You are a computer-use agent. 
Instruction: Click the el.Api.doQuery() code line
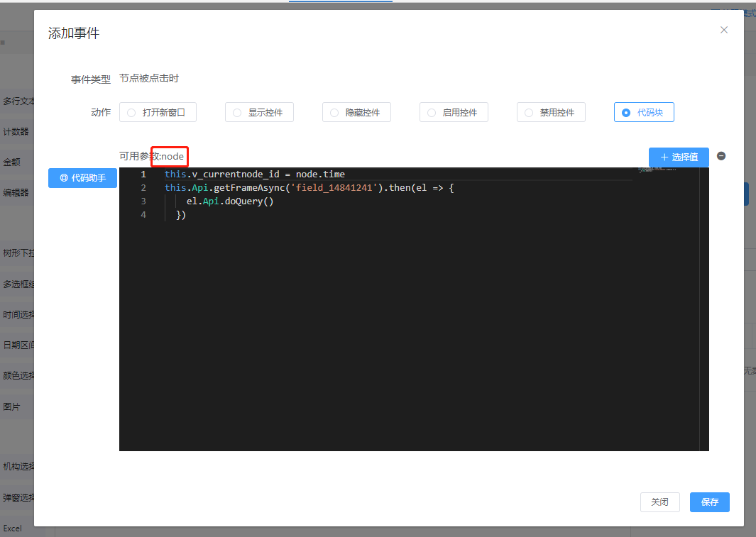click(x=230, y=201)
